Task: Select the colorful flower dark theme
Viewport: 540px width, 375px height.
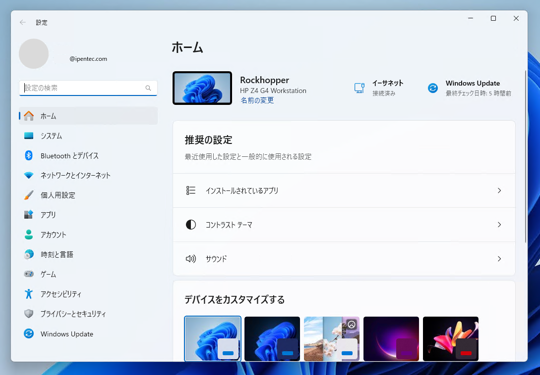Action: pos(451,338)
